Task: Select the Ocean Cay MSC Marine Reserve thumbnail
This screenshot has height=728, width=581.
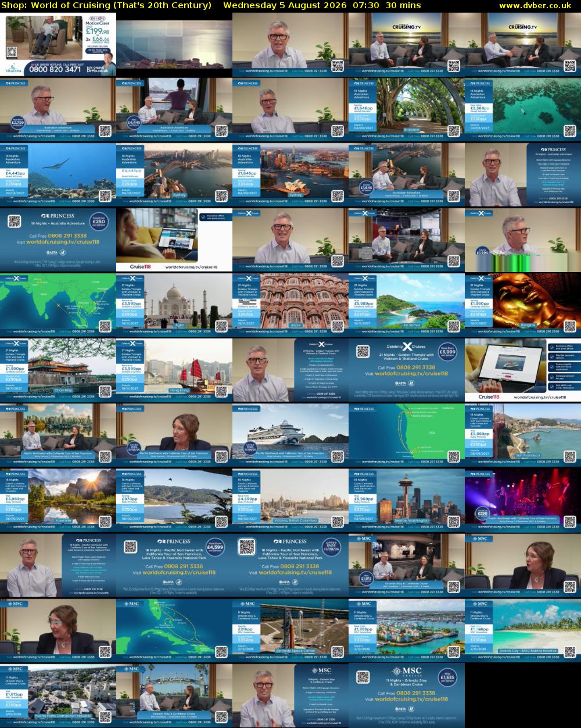Action: point(523,631)
